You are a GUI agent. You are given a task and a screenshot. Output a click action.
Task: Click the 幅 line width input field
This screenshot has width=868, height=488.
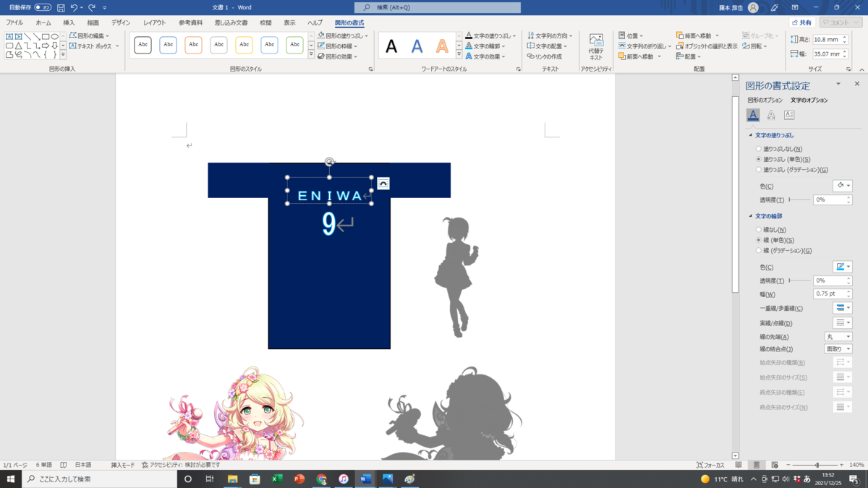tap(828, 294)
